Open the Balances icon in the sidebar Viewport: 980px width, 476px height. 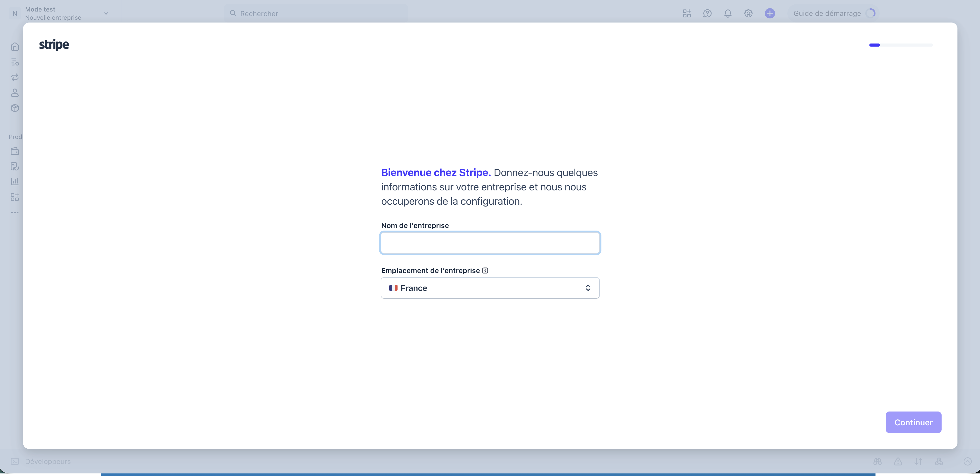15,62
